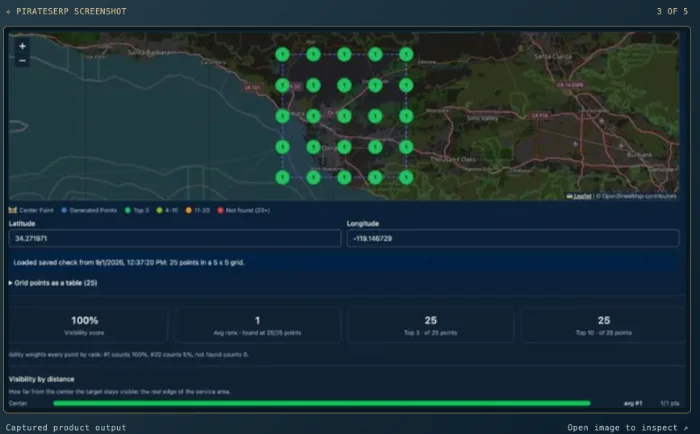Select the top-left corner grid marker
Image resolution: width=700 pixels, height=434 pixels.
(282, 54)
